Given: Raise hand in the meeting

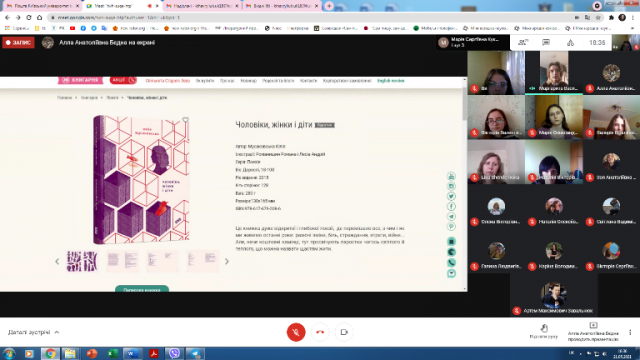Looking at the screenshot, I should [x=544, y=331].
